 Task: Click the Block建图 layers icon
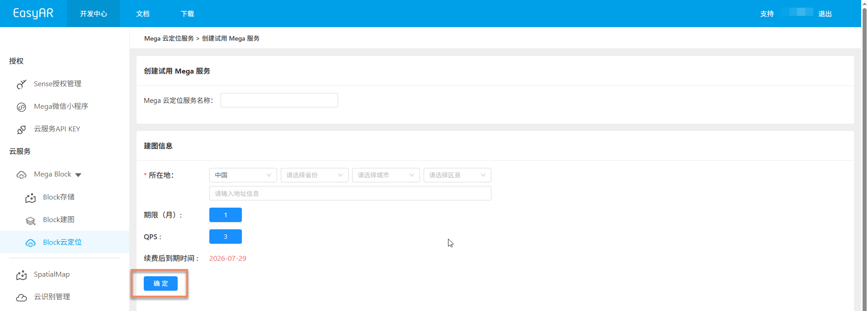point(30,220)
